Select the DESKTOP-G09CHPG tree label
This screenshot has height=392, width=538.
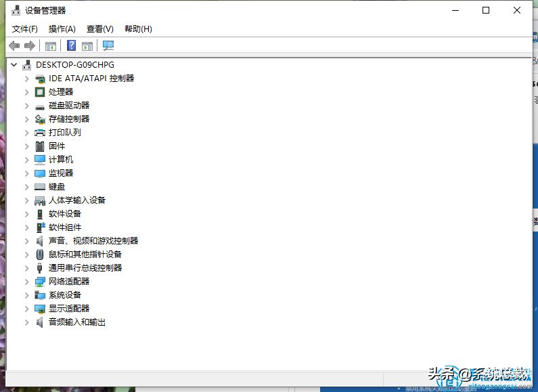tap(75, 65)
